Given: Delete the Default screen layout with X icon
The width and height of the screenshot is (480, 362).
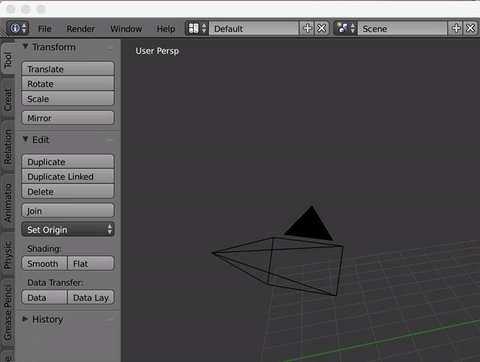Looking at the screenshot, I should [322, 28].
